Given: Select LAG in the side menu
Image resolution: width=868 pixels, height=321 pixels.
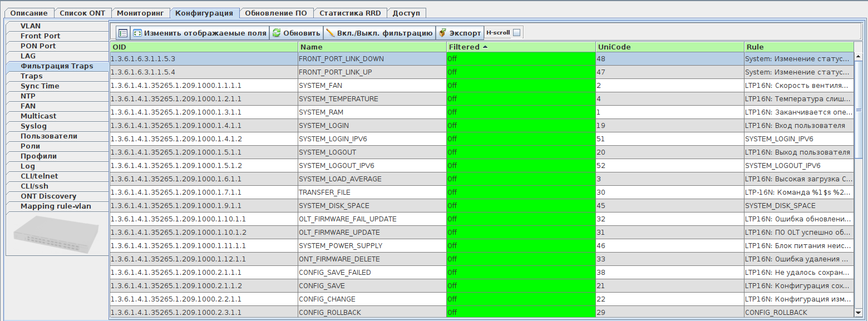Looking at the screenshot, I should (x=57, y=56).
